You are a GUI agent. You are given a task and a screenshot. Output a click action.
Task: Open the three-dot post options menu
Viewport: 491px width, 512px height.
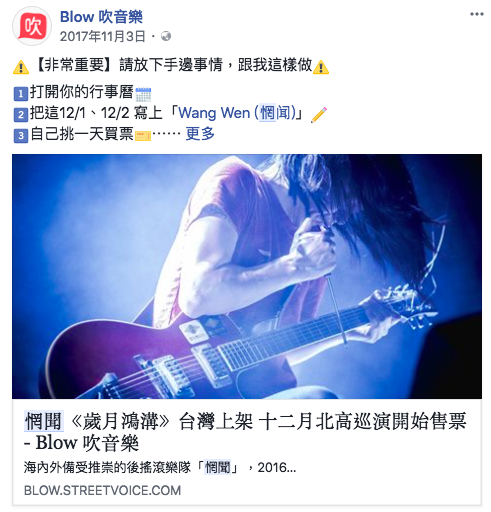477,14
